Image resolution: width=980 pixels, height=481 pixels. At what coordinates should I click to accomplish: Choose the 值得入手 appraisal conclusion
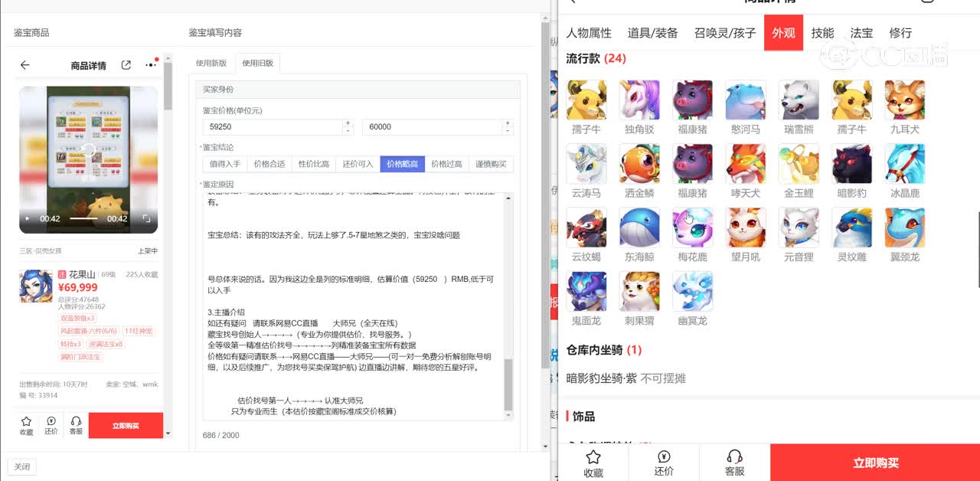point(225,164)
